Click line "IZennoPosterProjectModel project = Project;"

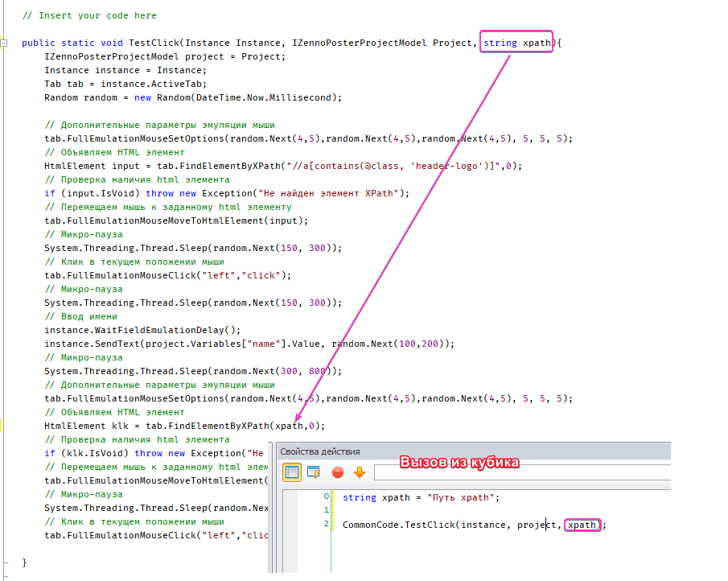pyautogui.click(x=165, y=56)
